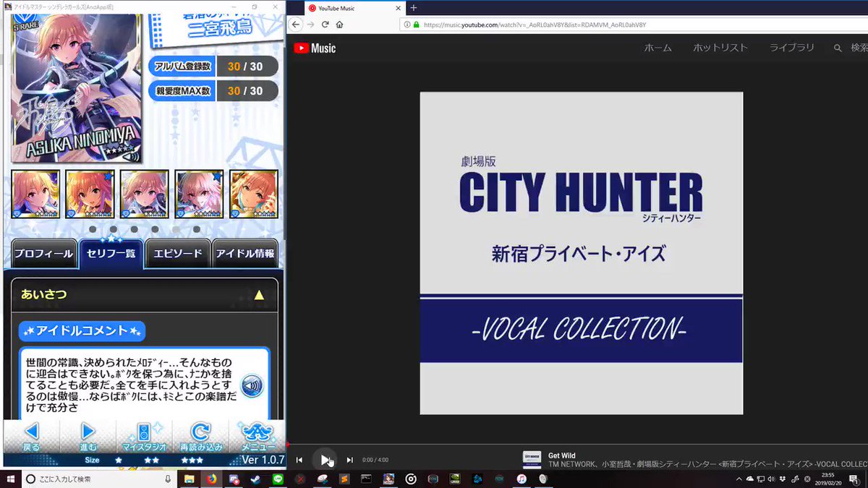Click the 0:00 / 4:00 time display
The height and width of the screenshot is (488, 868).
point(375,460)
